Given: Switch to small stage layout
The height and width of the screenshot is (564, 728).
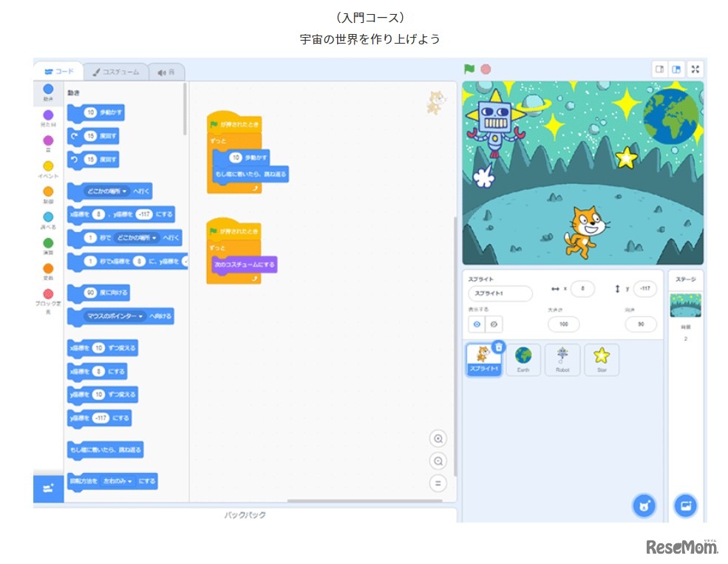Looking at the screenshot, I should coord(659,69).
